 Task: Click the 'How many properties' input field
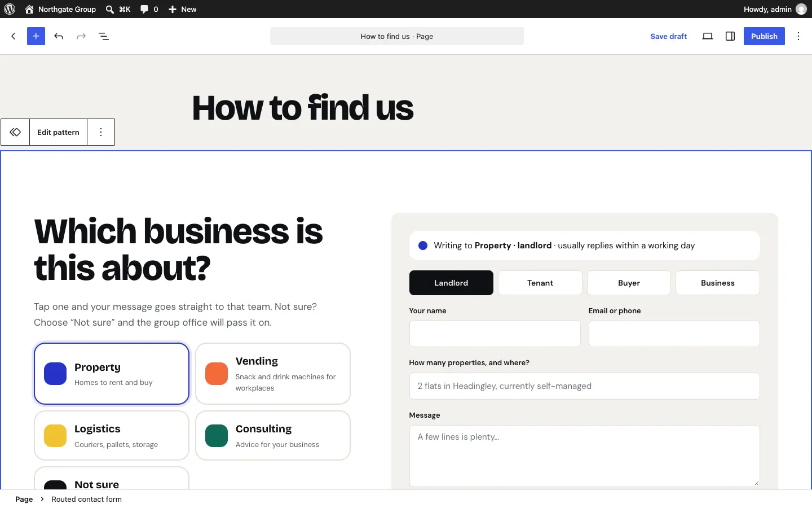tap(584, 386)
